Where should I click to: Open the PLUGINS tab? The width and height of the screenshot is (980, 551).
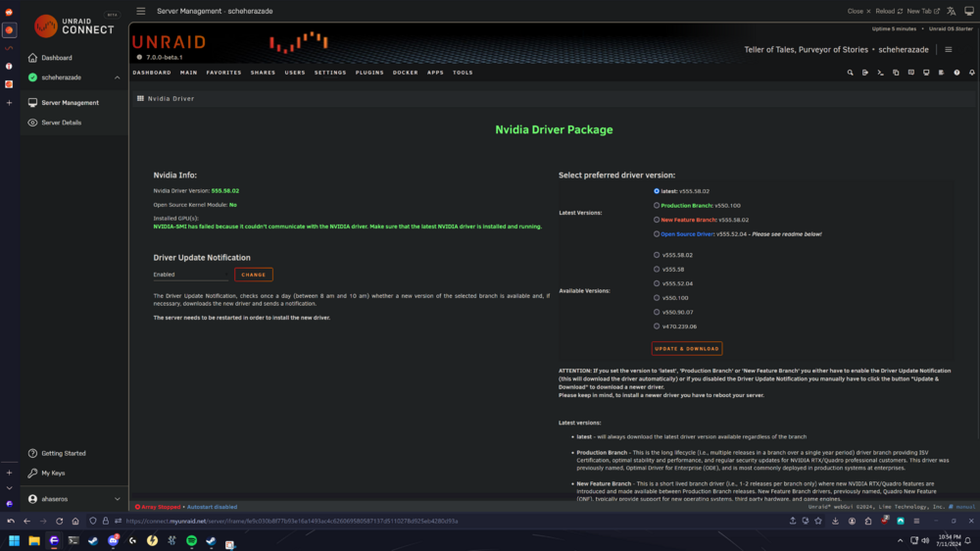click(369, 73)
